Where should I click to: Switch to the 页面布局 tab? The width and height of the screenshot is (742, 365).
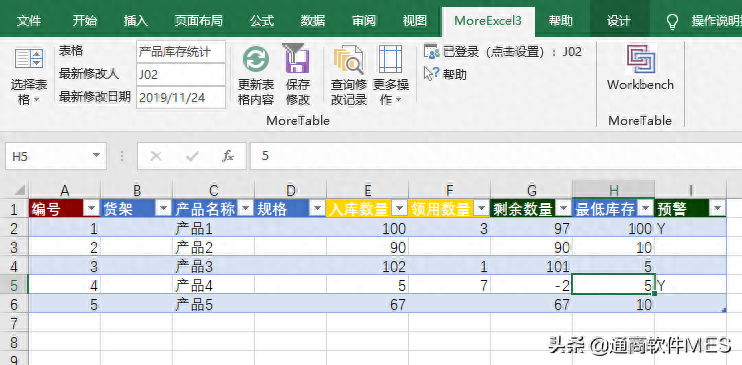click(198, 21)
